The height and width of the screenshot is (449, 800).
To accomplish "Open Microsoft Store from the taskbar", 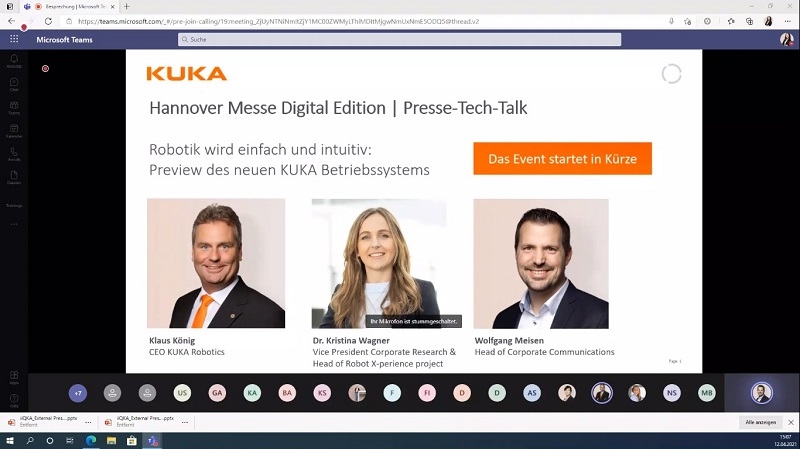I will click(x=132, y=440).
